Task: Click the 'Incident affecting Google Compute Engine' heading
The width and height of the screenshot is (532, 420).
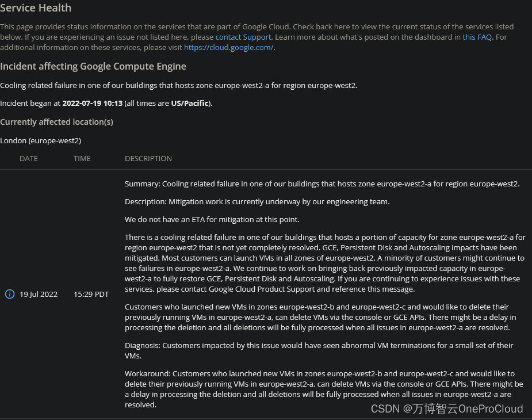Action: [93, 66]
